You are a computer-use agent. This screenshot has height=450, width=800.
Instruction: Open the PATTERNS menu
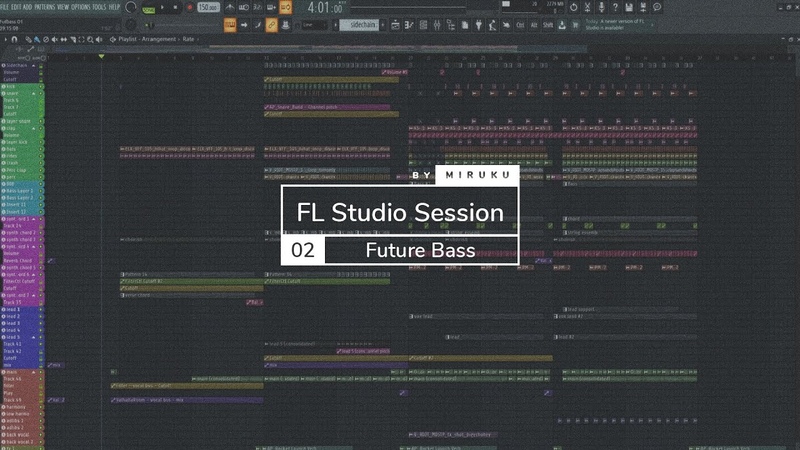pyautogui.click(x=45, y=7)
